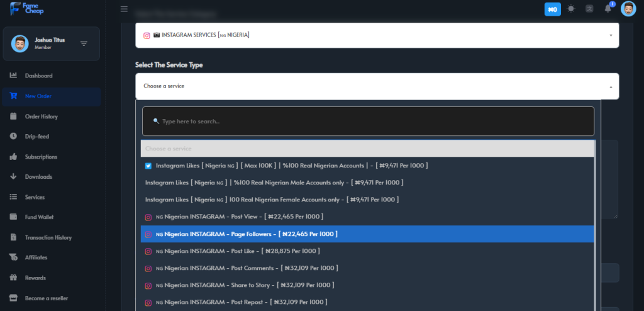644x311 pixels.
Task: Click the Fund Wallet icon
Action: coord(13,217)
